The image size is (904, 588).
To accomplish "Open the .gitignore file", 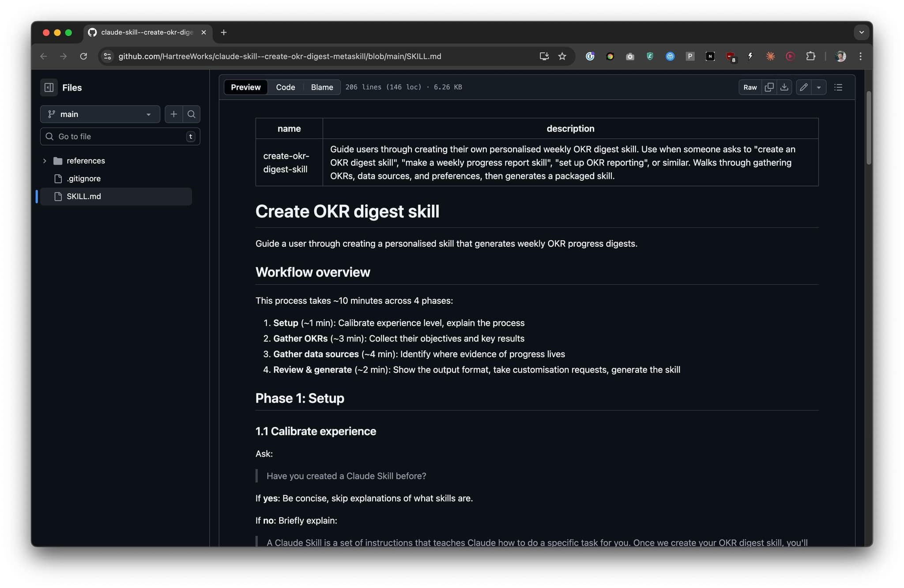I will pos(84,178).
